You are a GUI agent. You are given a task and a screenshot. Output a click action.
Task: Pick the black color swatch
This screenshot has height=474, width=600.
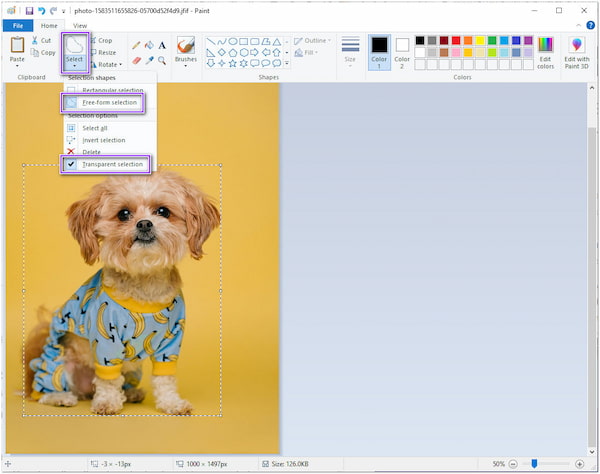tap(420, 40)
